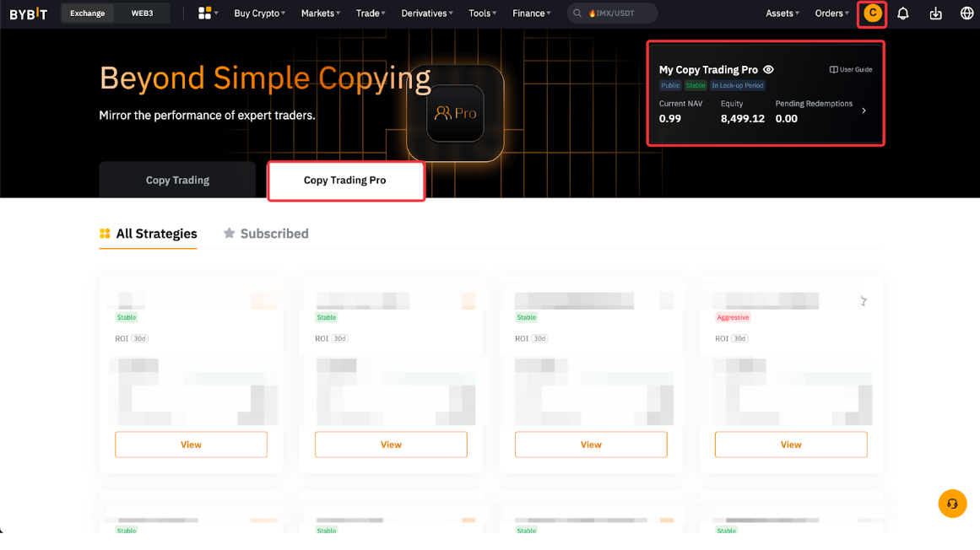The image size is (980, 550).
Task: Open the Assets dropdown
Action: 782,13
